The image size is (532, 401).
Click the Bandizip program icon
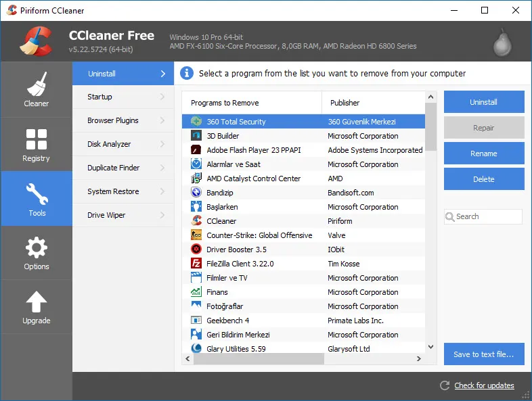tap(196, 193)
